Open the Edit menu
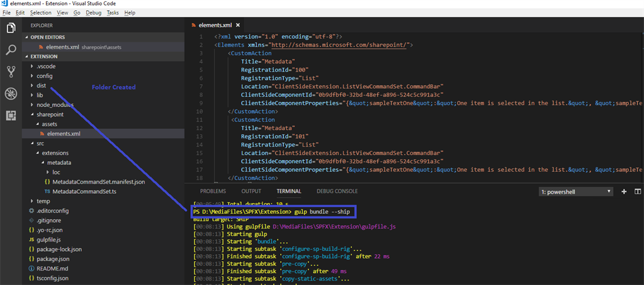 [20, 13]
